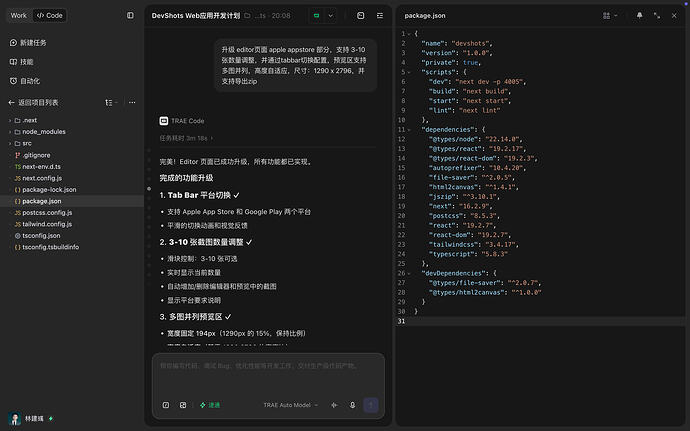Click the DevShots Web应用开发计划 chat title

click(196, 15)
